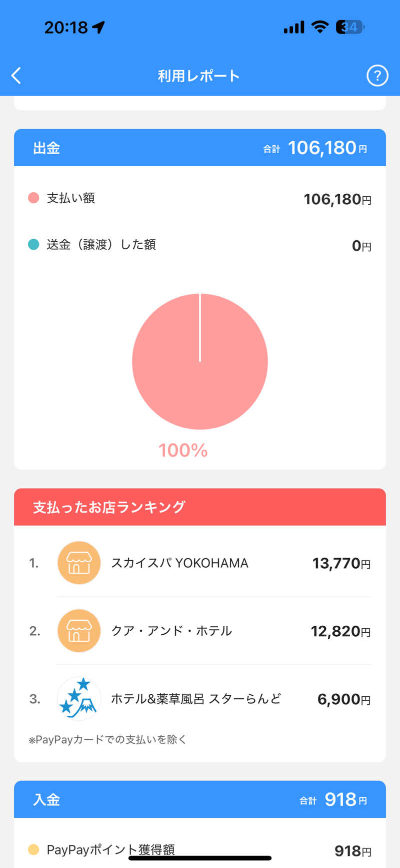Tap the Wi-Fi status icon
Image resolution: width=400 pixels, height=868 pixels.
[319, 27]
